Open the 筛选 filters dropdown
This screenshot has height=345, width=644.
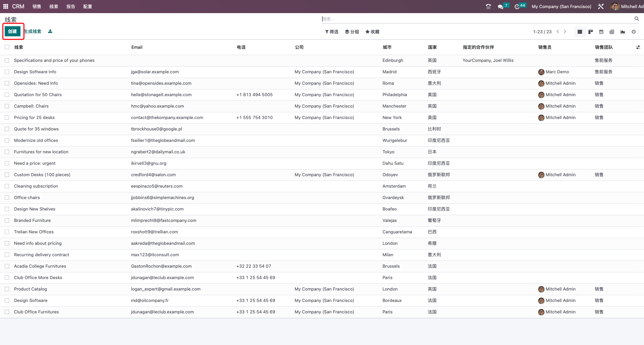(x=332, y=32)
